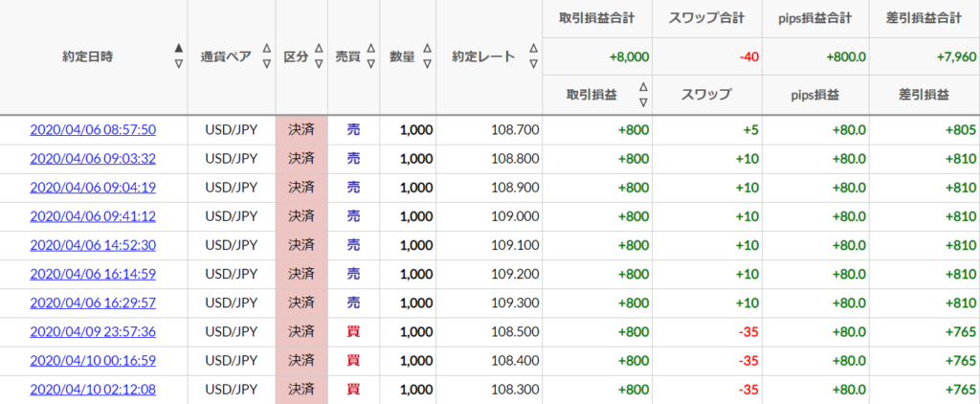Viewport: 980px width, 404px height.
Task: Open trade dated 2020/04/06 09:03:32
Action: coord(93,159)
